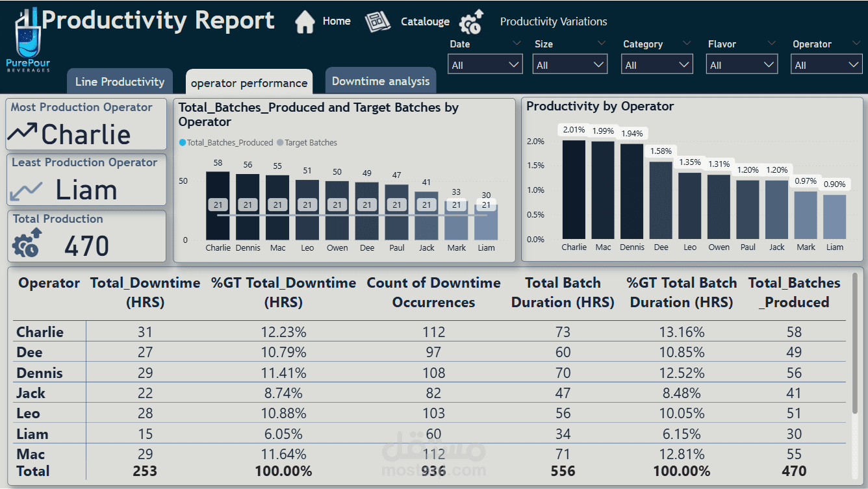Select the operator performance tab

[249, 83]
